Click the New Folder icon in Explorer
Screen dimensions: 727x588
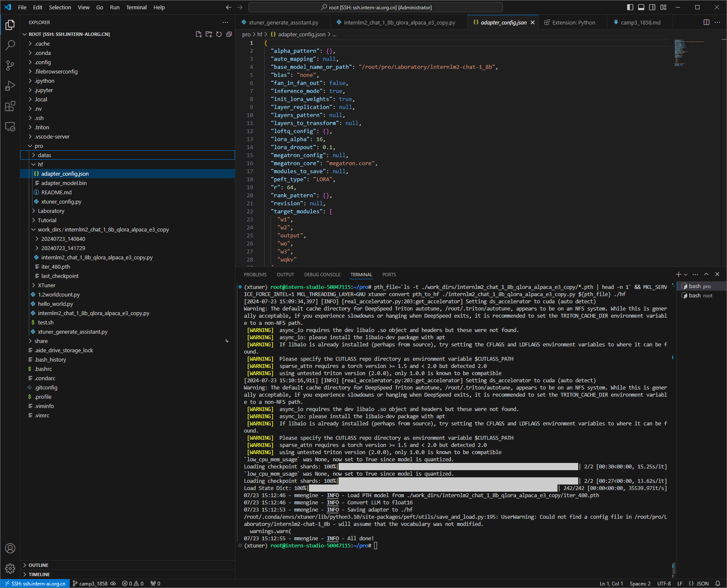coord(209,34)
